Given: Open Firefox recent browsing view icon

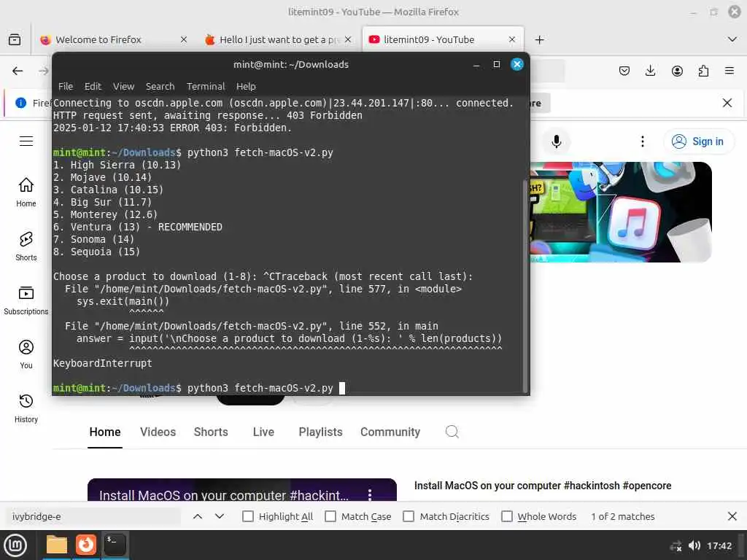Looking at the screenshot, I should coord(15,39).
